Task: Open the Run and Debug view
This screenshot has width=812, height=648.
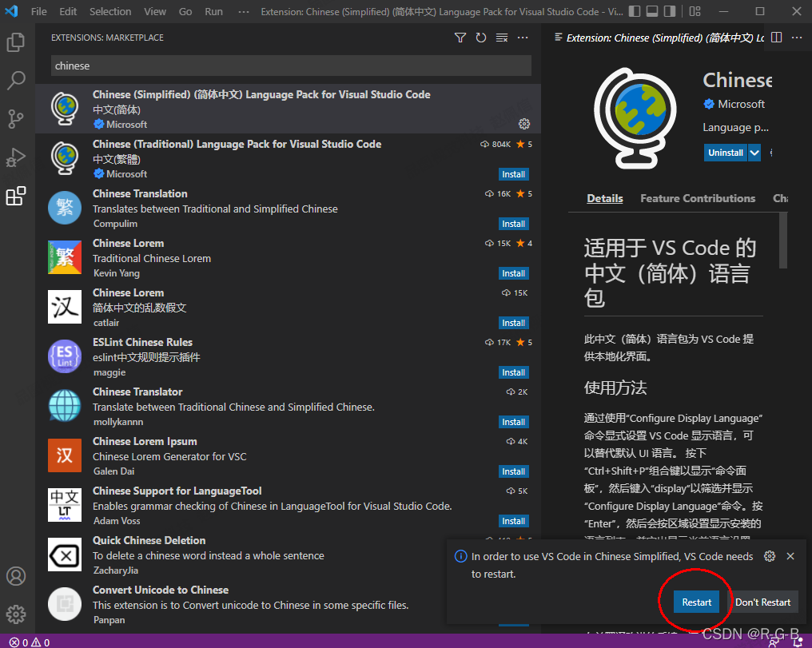Action: click(15, 157)
